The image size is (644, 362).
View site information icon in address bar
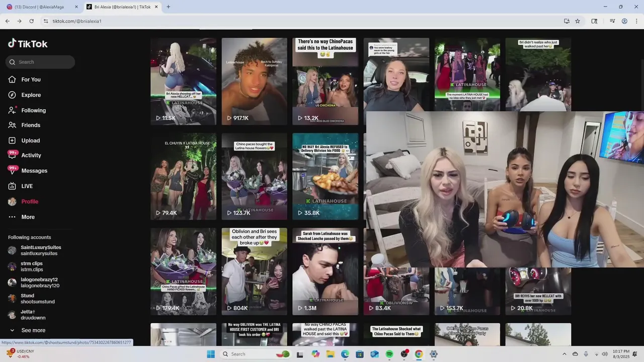(45, 21)
